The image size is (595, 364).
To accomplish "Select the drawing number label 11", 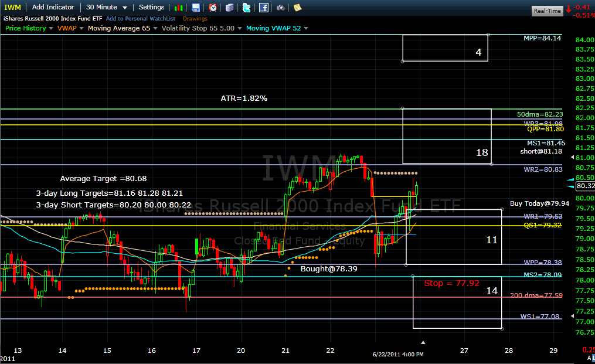I will coord(492,240).
